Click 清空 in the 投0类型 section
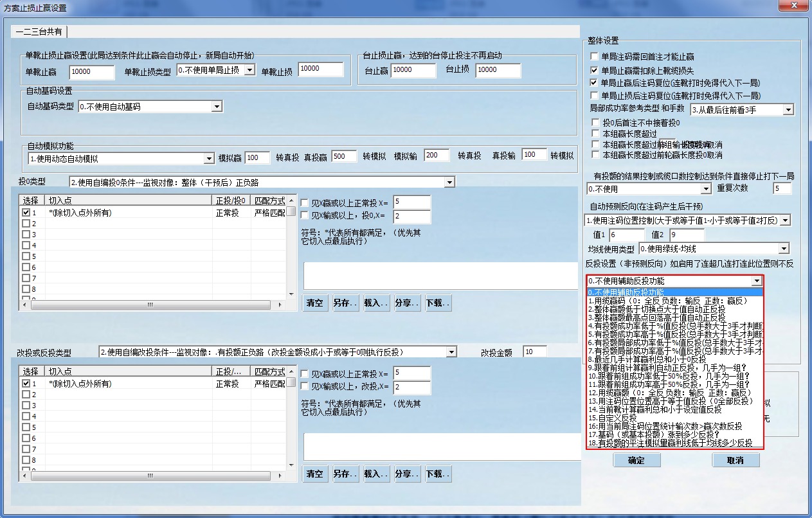This screenshot has width=812, height=518. coord(315,303)
